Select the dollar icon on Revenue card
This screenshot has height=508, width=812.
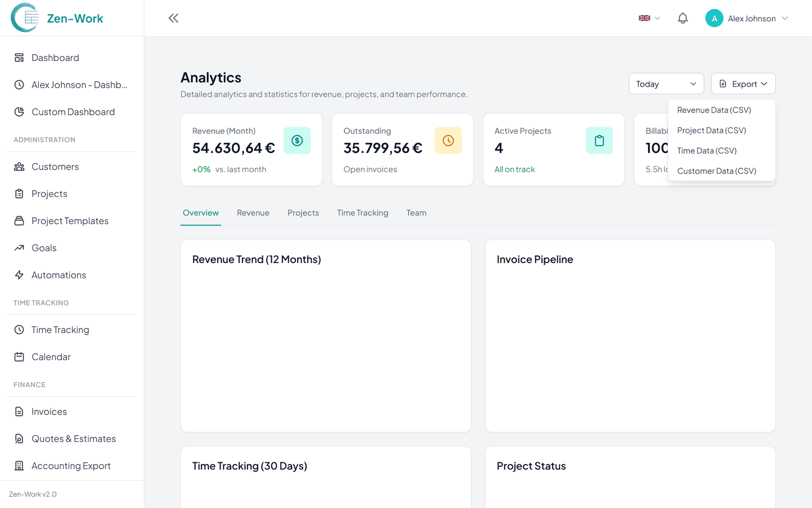pos(297,141)
